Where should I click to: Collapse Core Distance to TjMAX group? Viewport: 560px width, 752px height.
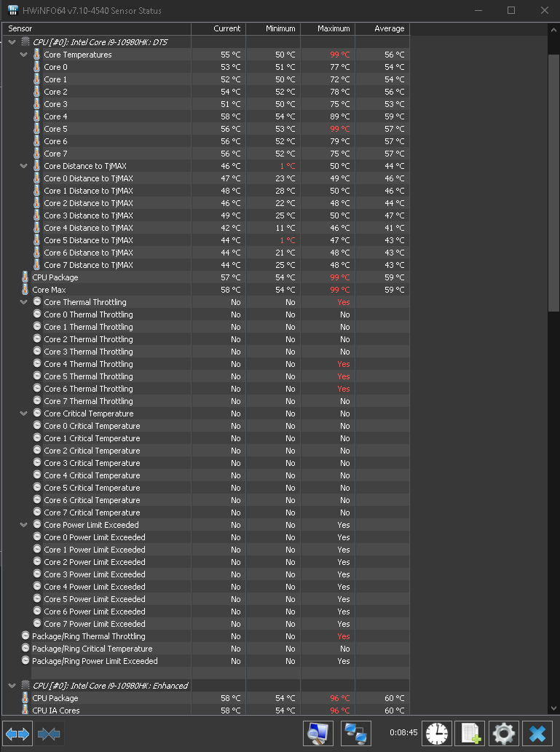(x=23, y=166)
